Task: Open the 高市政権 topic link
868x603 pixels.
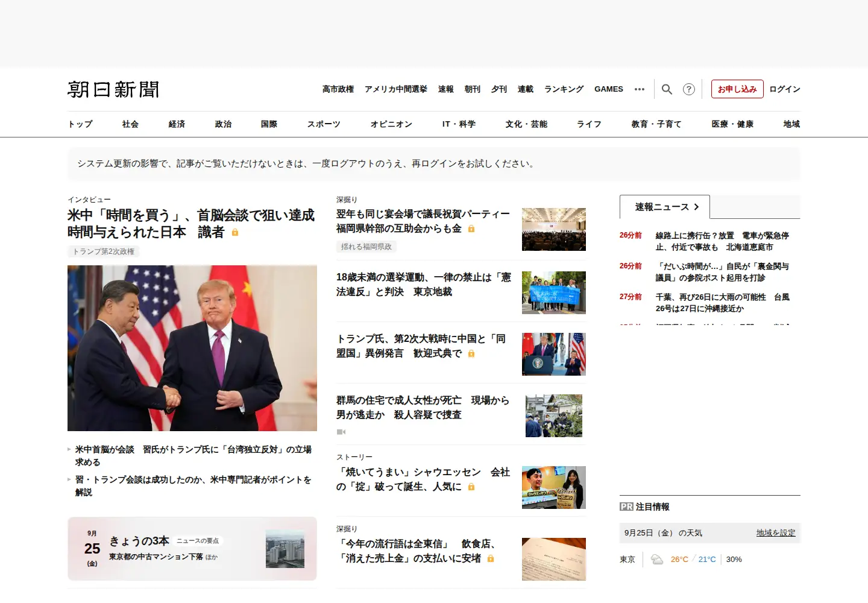Action: 338,89
